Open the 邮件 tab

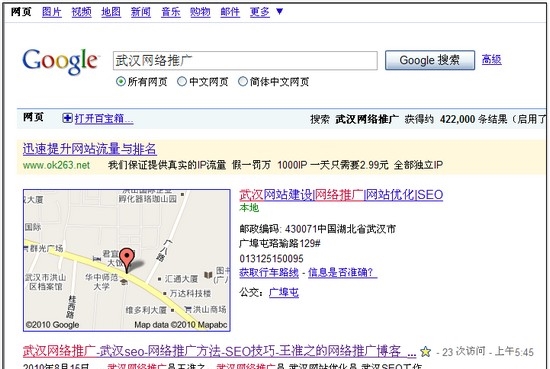pyautogui.click(x=230, y=12)
